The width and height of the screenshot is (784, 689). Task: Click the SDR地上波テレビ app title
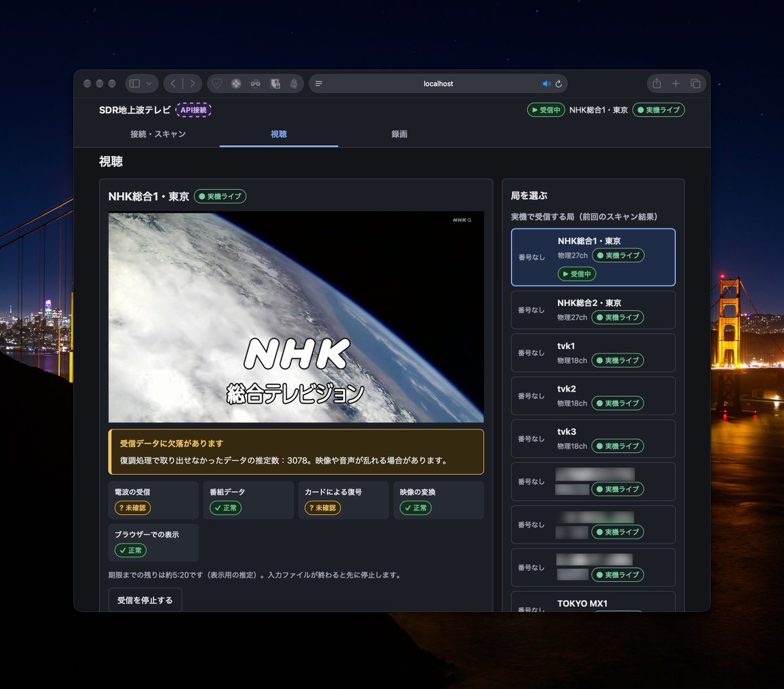(135, 110)
